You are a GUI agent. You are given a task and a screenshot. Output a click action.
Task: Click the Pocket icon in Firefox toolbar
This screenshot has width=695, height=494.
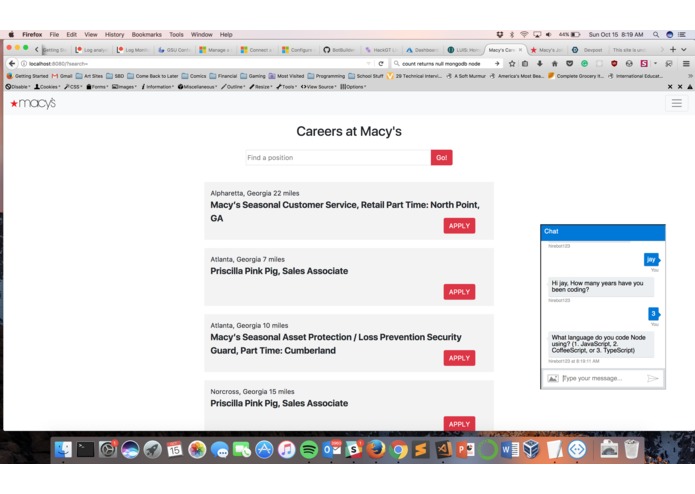pos(570,64)
